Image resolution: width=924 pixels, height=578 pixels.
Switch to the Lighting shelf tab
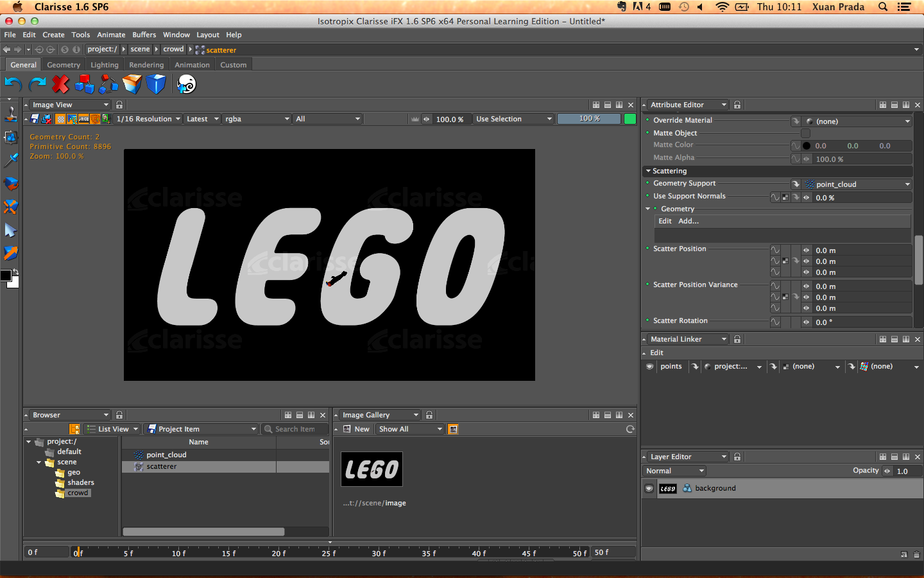(x=105, y=65)
